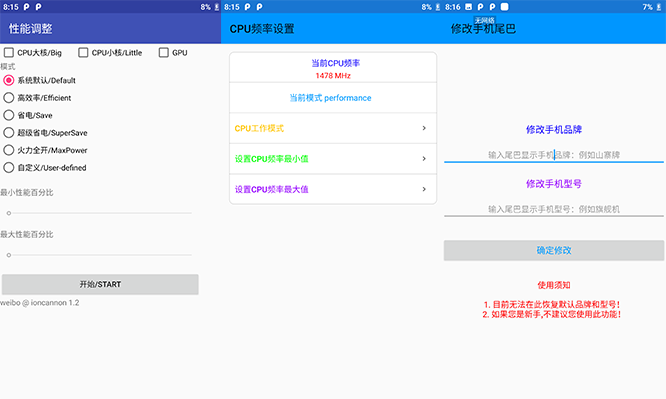Click the first warning line 目前无法在此恢复默认品牌和型号

(552, 305)
